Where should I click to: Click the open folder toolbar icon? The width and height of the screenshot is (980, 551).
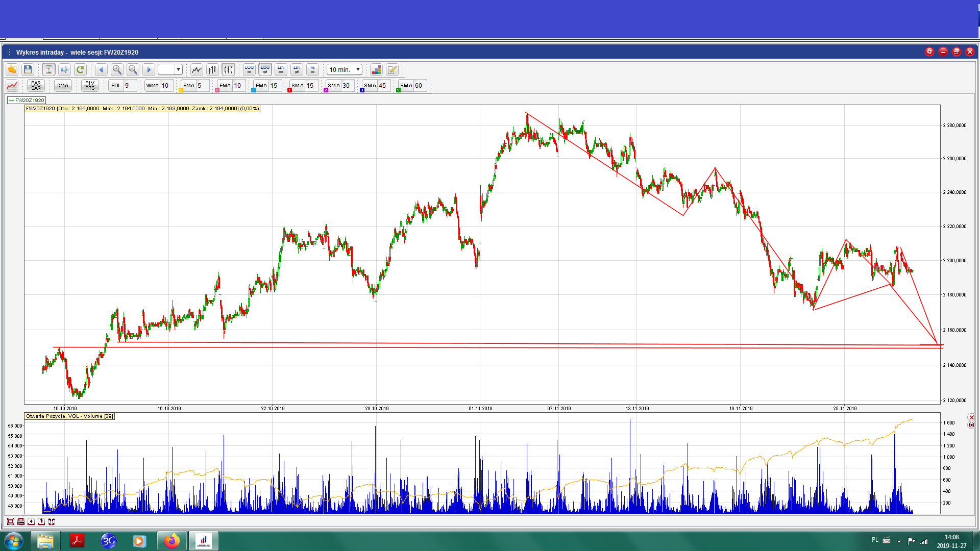(12, 69)
